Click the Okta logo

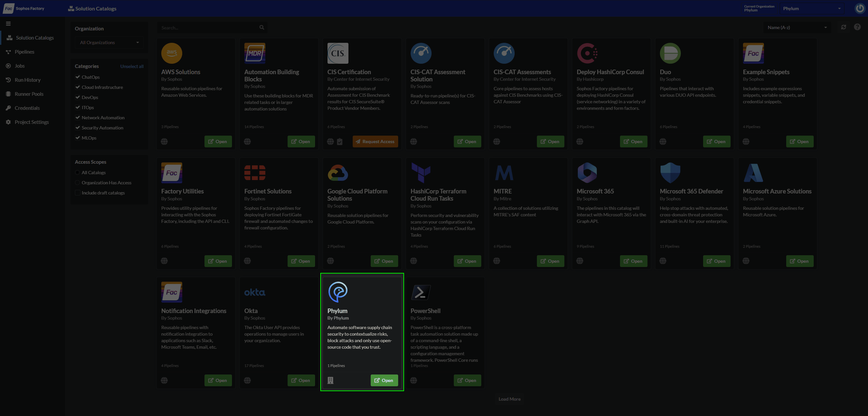255,292
